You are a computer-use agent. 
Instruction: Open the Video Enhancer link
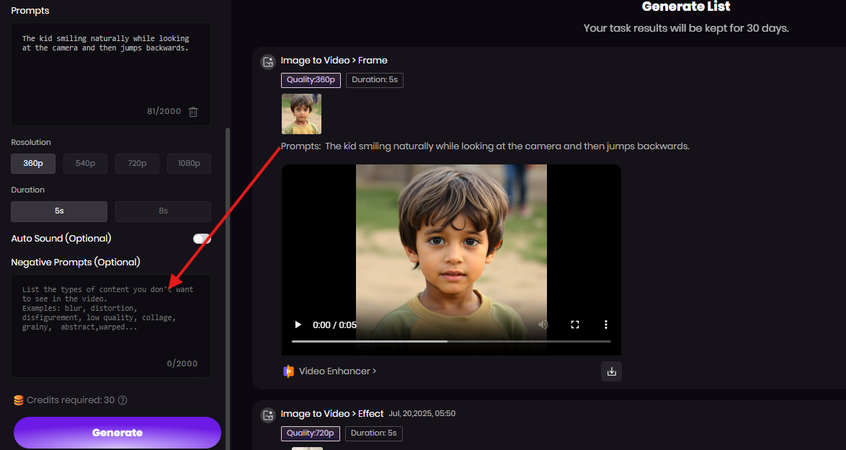pos(337,371)
